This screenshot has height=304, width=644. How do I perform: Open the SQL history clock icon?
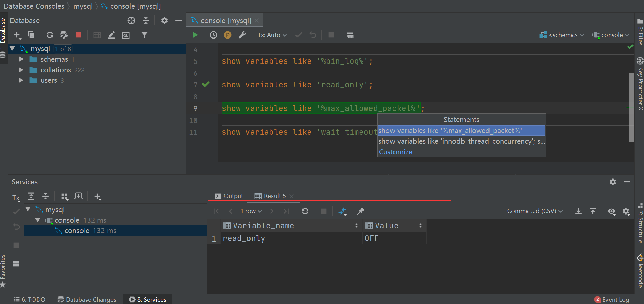[x=213, y=35]
